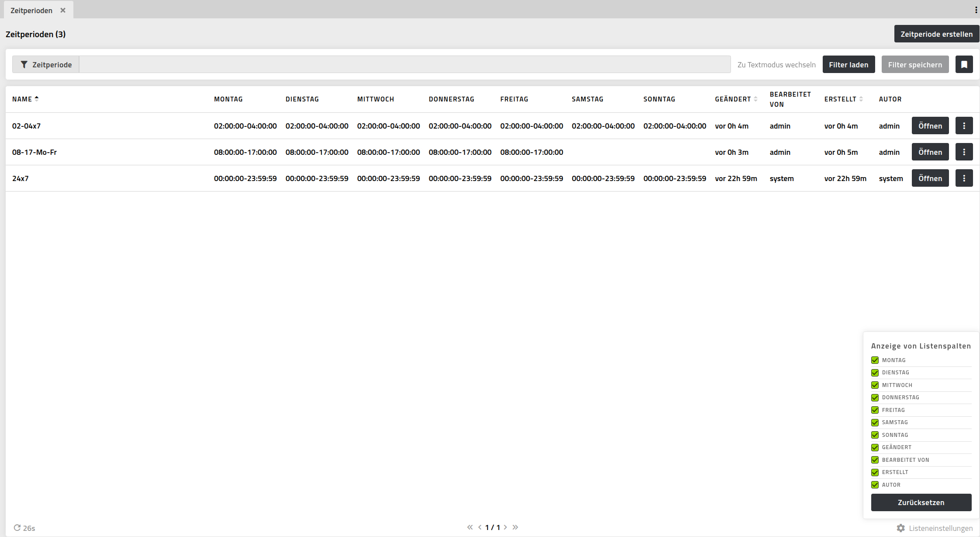Go to last page of list
Viewport: 980px width, 537px height.
click(515, 527)
